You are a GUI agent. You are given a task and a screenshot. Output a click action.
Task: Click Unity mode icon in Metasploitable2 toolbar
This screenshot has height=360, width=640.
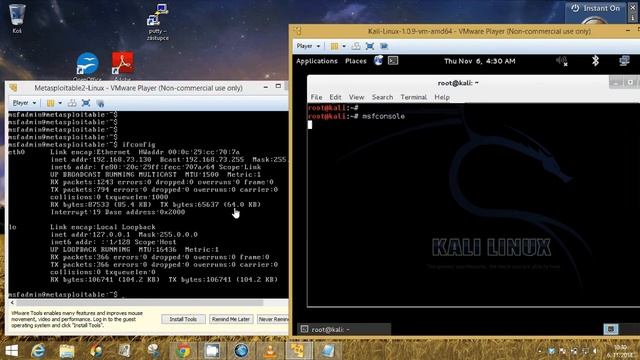coord(100,103)
